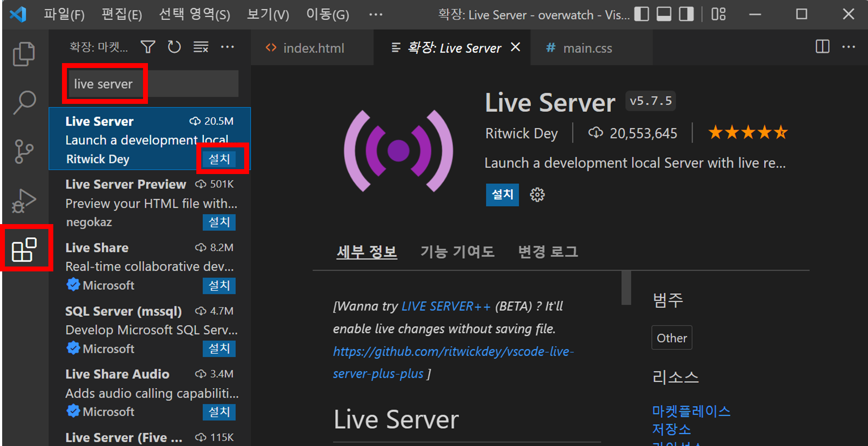This screenshot has width=868, height=446.
Task: Select SQL Server (mssql) in results
Action: [x=150, y=329]
